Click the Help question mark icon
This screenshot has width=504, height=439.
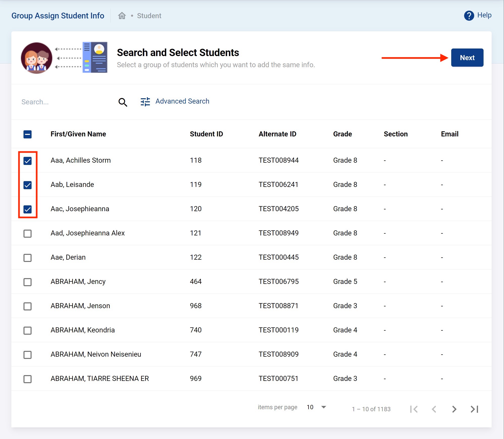coord(469,16)
